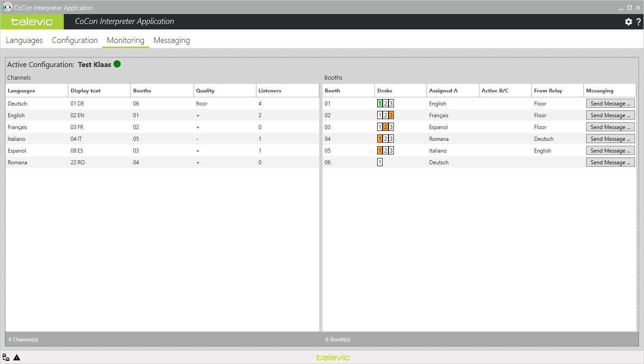
Task: Click display text 01 DE
Action: point(77,104)
